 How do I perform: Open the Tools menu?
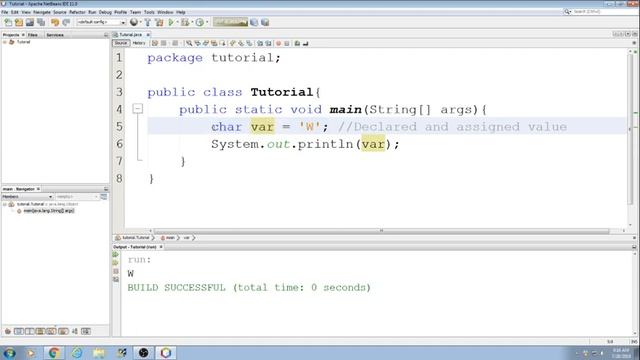[149, 12]
